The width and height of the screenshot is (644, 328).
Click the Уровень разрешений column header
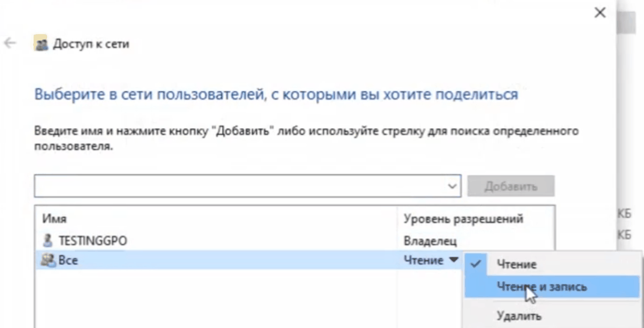tap(463, 219)
